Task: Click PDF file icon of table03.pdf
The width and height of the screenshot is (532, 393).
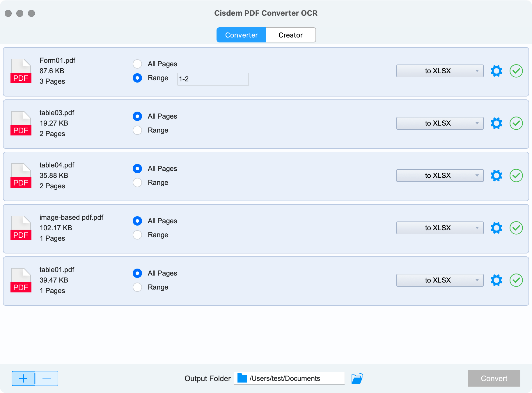Action: [x=21, y=123]
